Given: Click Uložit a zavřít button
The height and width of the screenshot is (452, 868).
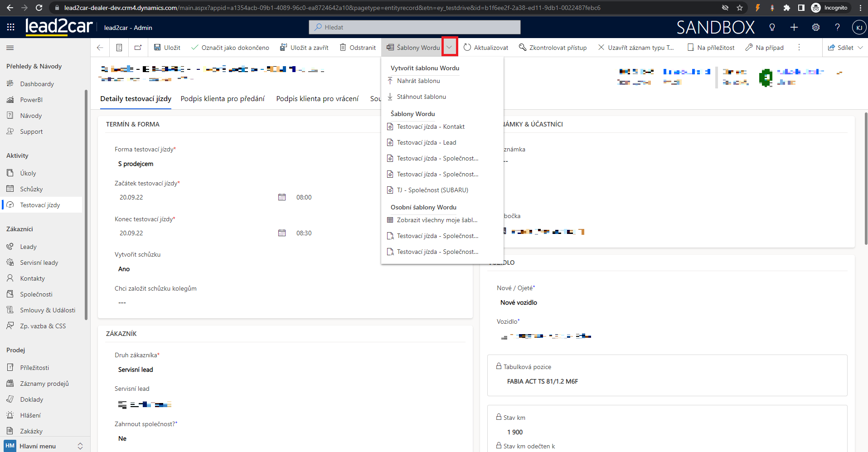Looking at the screenshot, I should (304, 48).
